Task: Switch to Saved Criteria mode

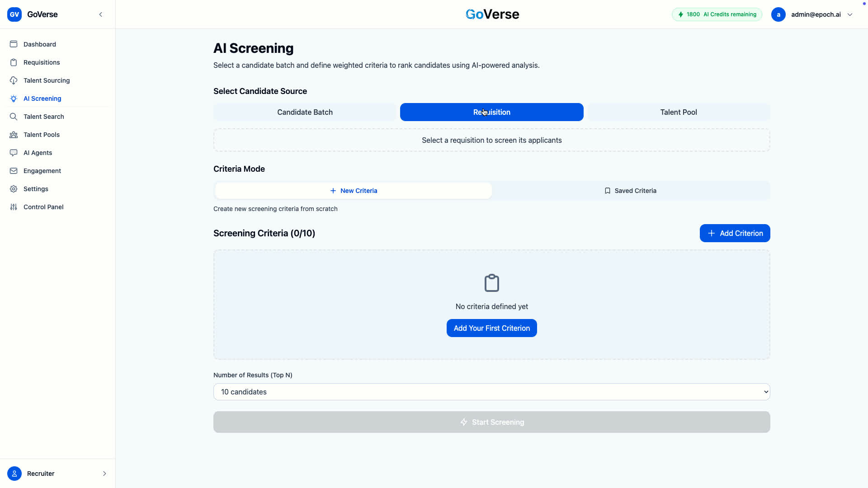Action: [630, 191]
